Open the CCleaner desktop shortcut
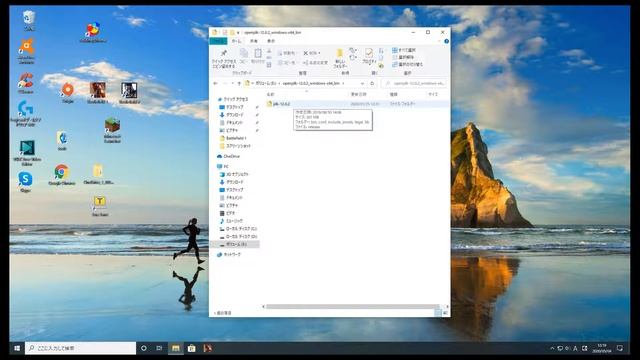The image size is (640, 360). point(26,82)
